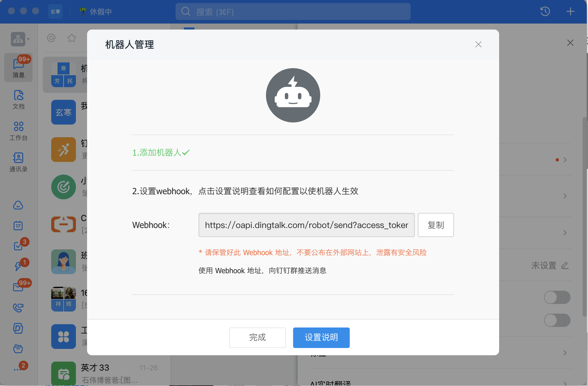Click the 复制 copy button

tap(436, 225)
